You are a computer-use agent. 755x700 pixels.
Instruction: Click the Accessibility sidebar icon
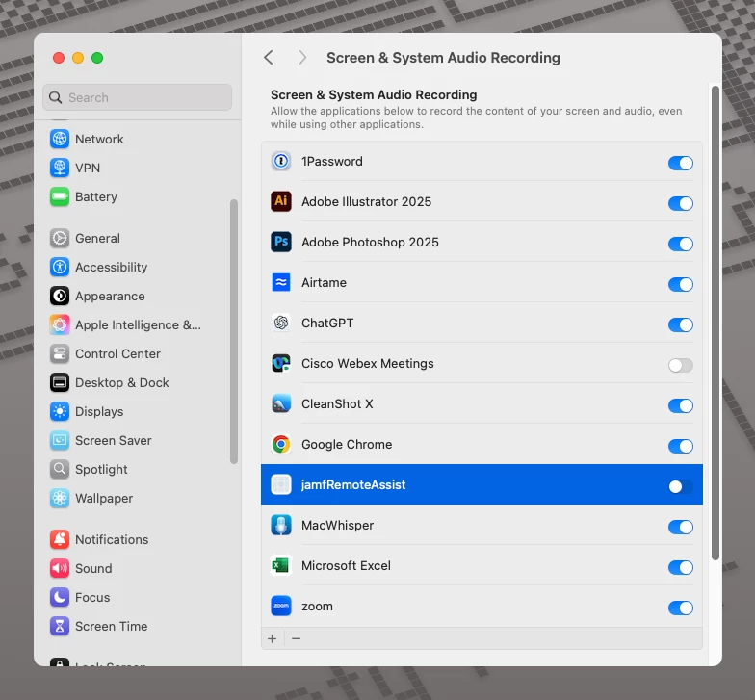(60, 268)
